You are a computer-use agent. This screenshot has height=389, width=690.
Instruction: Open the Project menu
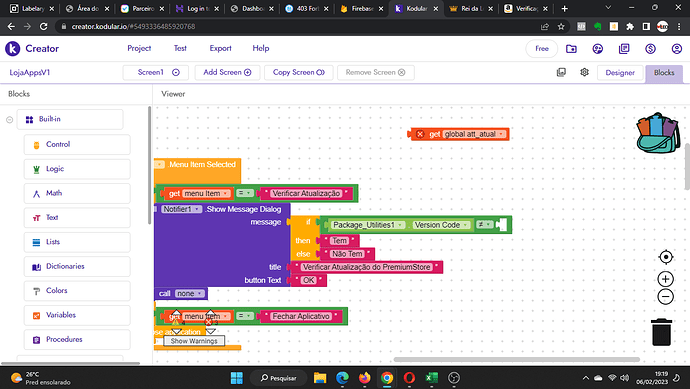(x=139, y=48)
